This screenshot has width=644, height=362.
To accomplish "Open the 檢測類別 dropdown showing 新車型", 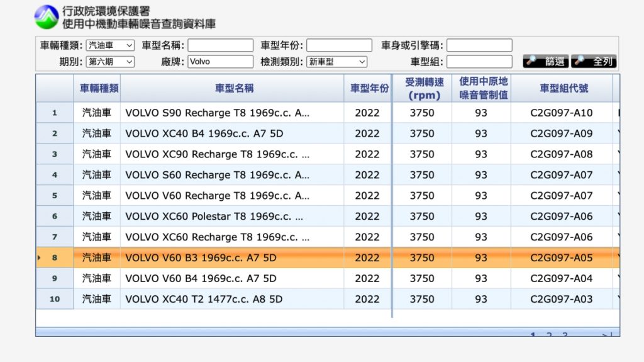I will pyautogui.click(x=336, y=62).
